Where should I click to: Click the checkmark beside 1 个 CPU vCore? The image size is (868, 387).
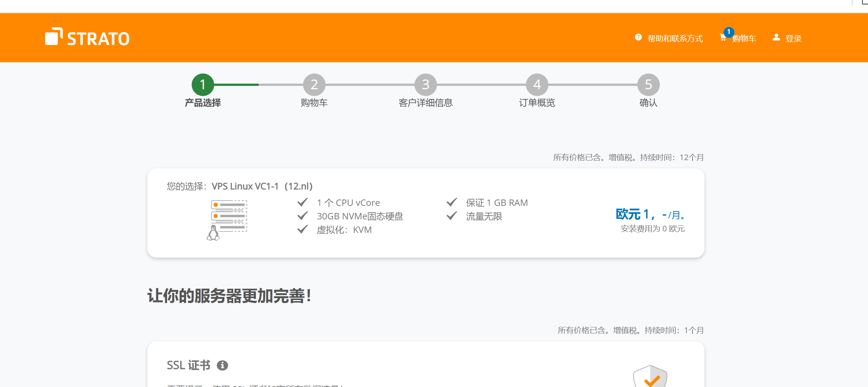pos(302,202)
